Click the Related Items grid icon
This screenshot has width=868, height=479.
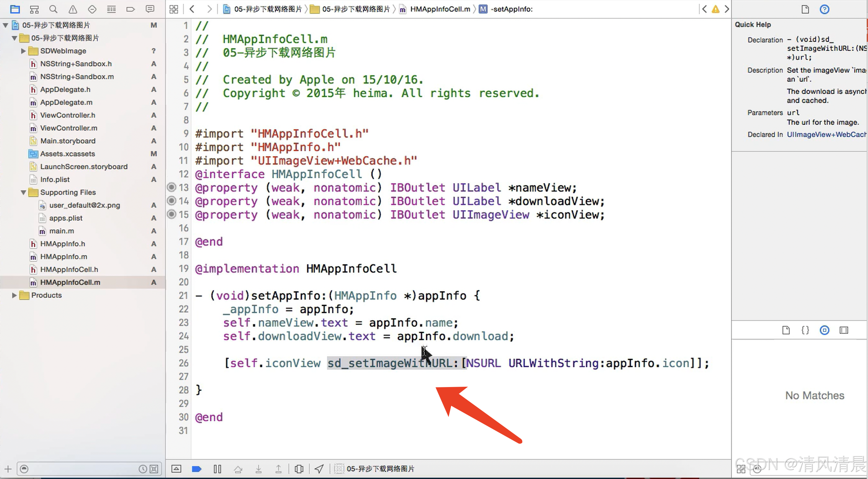point(174,9)
